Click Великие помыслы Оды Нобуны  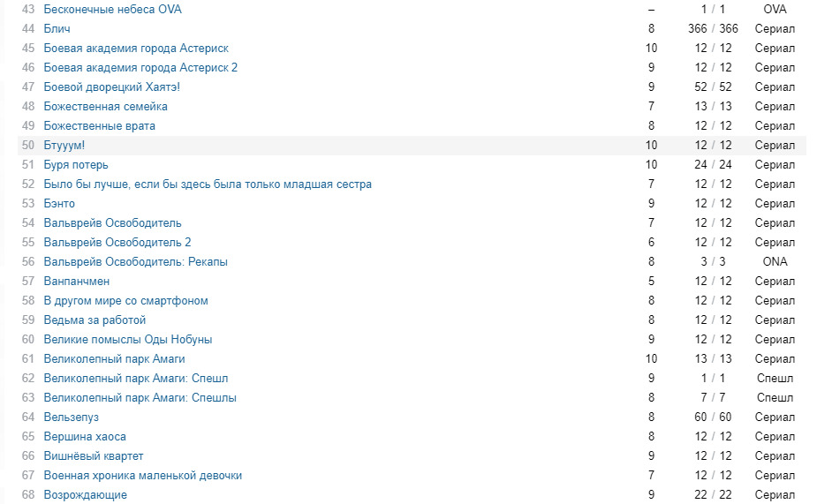point(127,340)
